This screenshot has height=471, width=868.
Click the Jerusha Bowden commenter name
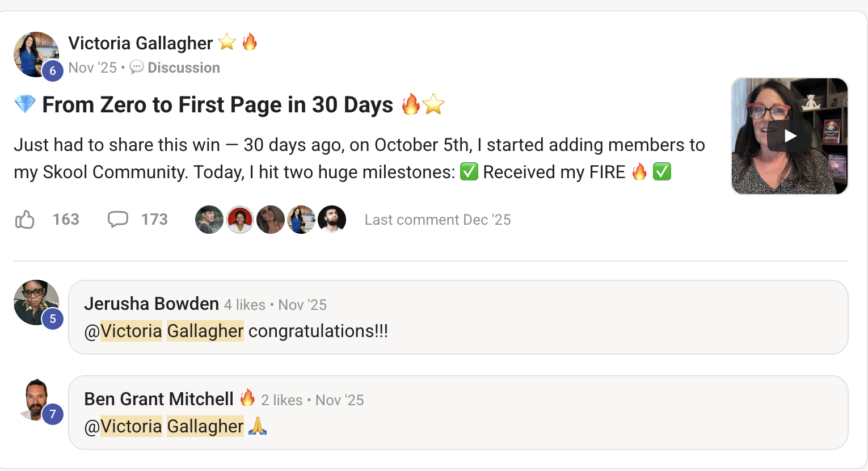pyautogui.click(x=151, y=304)
